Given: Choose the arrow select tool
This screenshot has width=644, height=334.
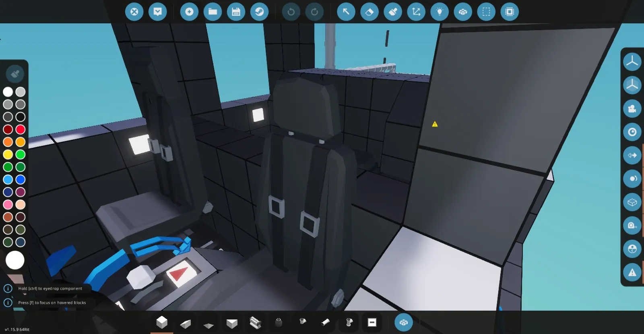Looking at the screenshot, I should [x=346, y=12].
